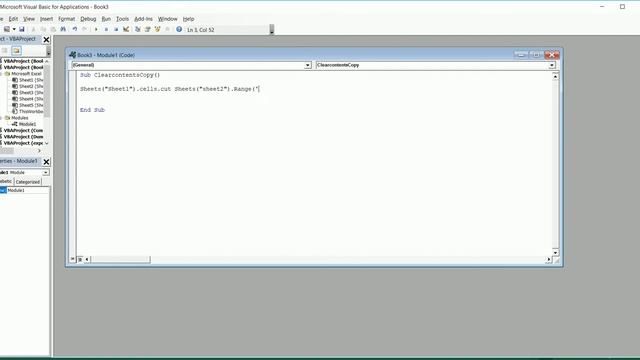The image size is (640, 360).
Task: Open the Format menu
Action: tap(67, 19)
